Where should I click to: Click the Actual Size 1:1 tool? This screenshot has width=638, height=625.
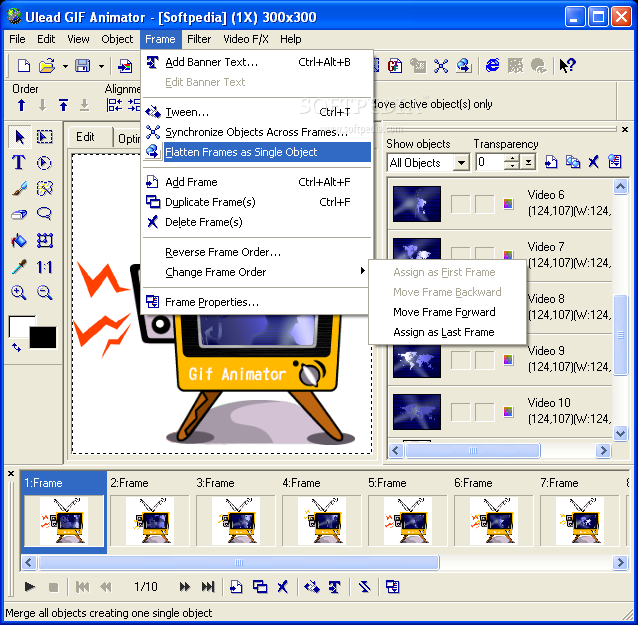tap(44, 267)
